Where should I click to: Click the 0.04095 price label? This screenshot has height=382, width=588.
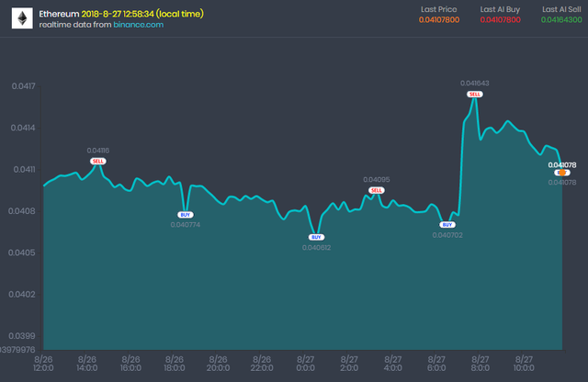377,180
